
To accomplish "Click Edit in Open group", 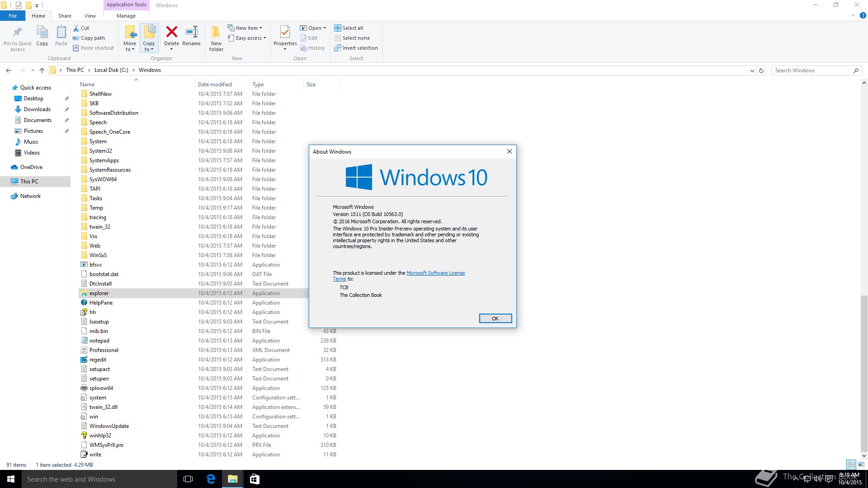I will pyautogui.click(x=309, y=38).
